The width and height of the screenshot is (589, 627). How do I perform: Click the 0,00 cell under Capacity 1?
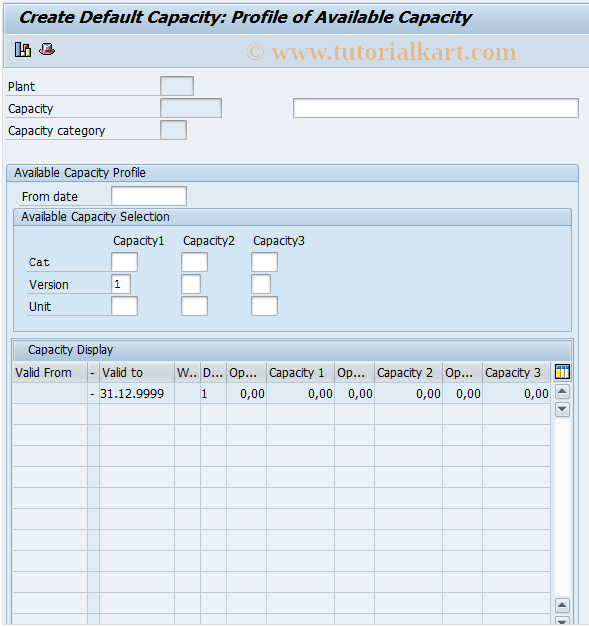[x=300, y=393]
